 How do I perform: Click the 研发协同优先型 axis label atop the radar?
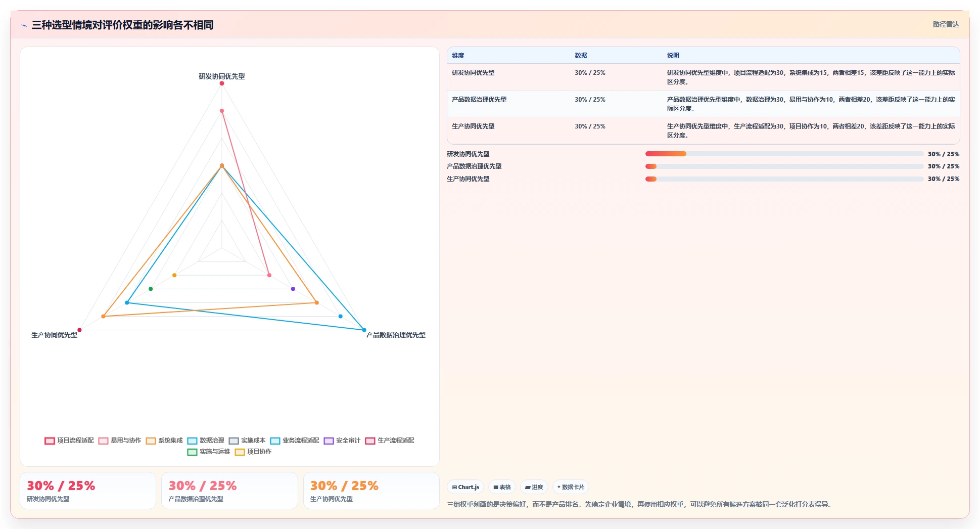click(221, 76)
